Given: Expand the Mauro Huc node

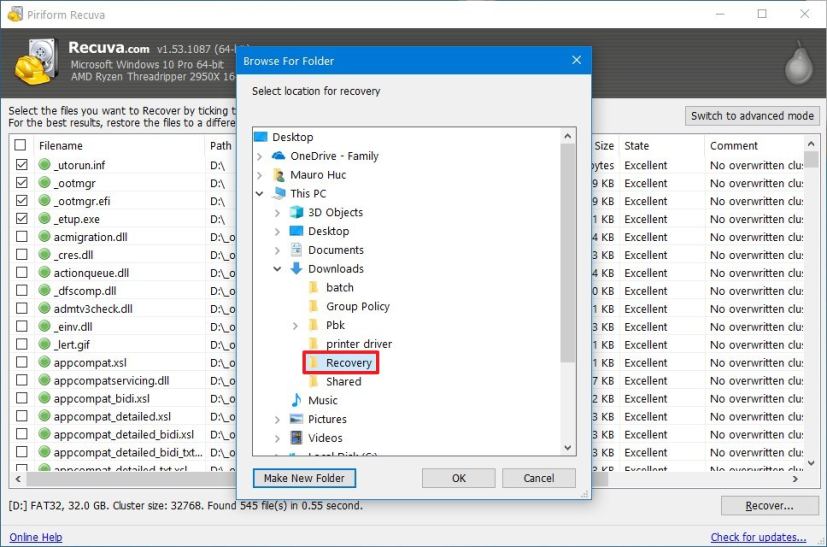Looking at the screenshot, I should click(x=259, y=175).
